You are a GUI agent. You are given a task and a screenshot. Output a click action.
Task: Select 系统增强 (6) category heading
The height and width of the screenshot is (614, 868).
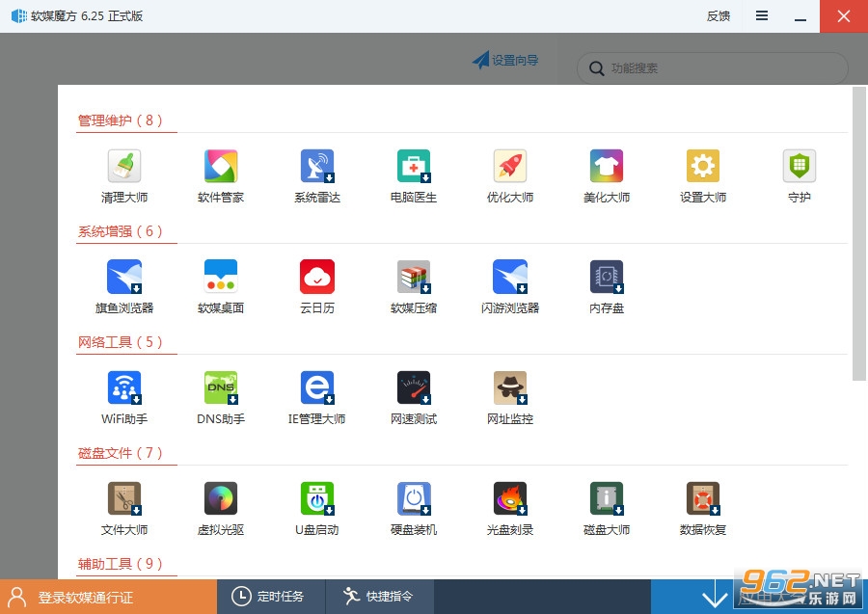(121, 231)
